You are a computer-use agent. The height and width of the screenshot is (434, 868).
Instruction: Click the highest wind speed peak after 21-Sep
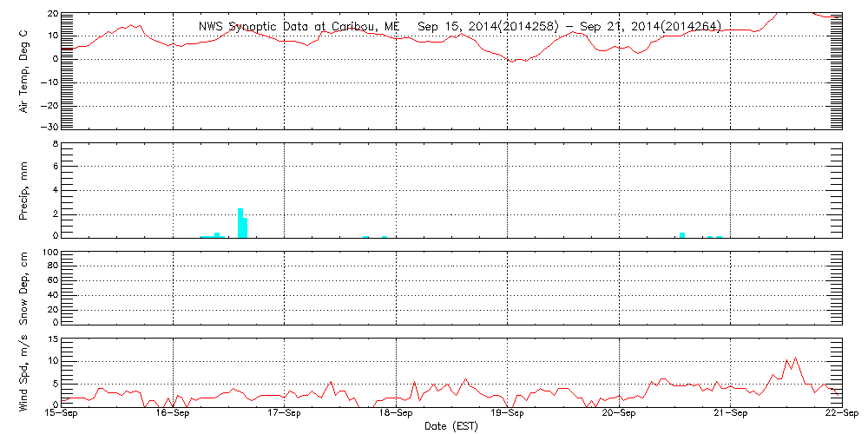[x=796, y=357]
